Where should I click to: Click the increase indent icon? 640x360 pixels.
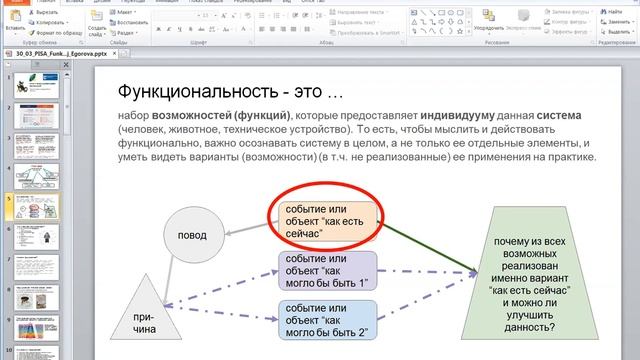[305, 16]
